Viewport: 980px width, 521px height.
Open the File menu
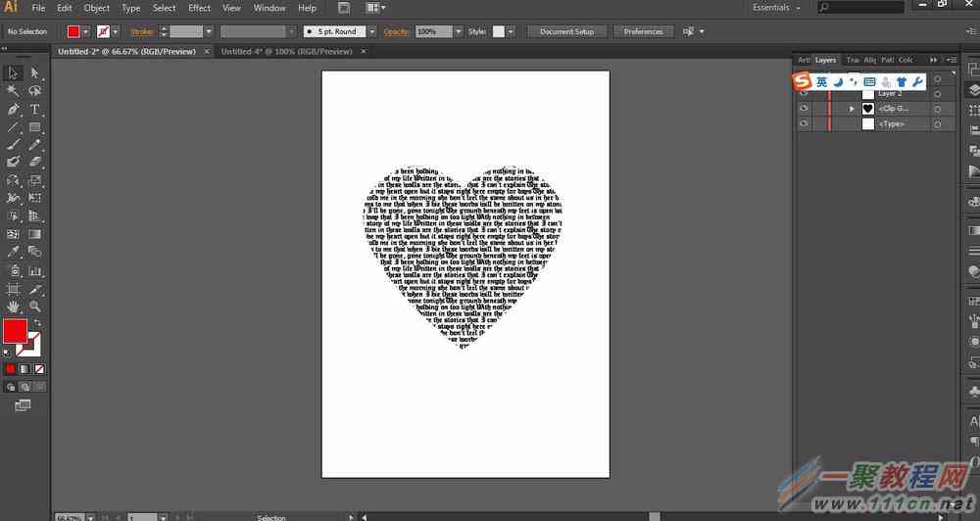(38, 8)
